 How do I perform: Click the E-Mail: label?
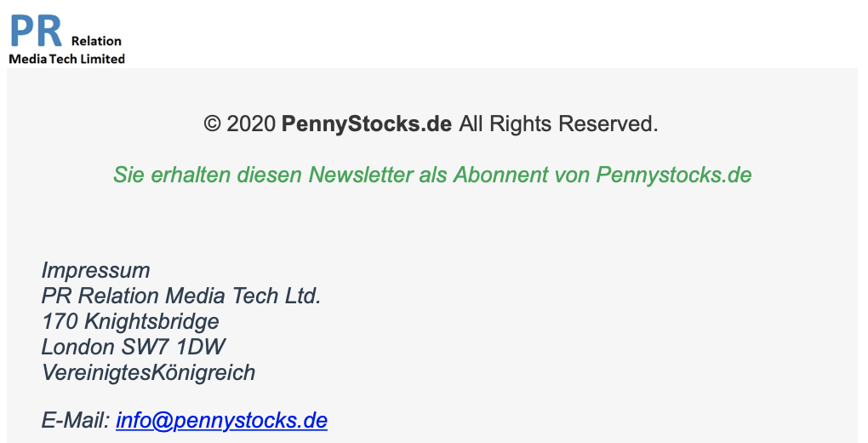click(x=75, y=420)
